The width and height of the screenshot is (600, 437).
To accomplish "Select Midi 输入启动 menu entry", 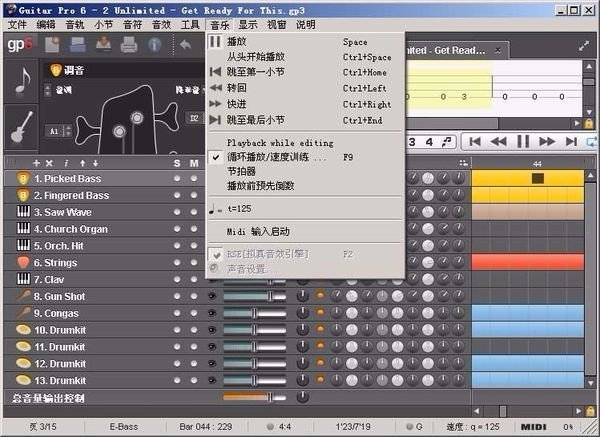I will [x=305, y=232].
